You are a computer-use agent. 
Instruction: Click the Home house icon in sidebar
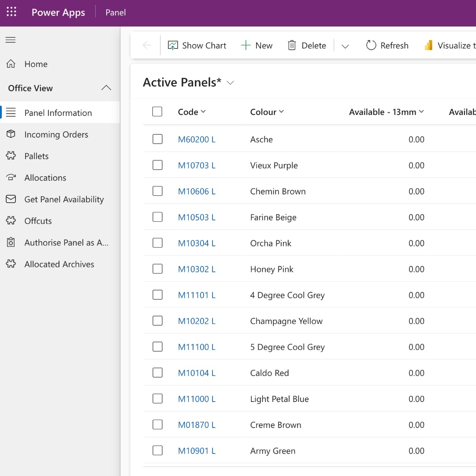11,64
